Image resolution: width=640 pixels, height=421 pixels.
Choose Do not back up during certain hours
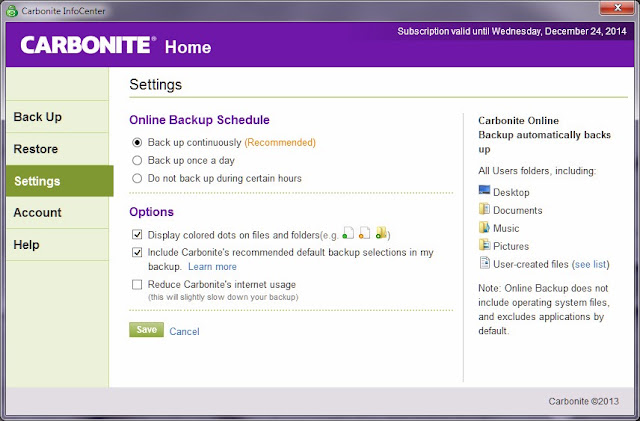click(137, 178)
